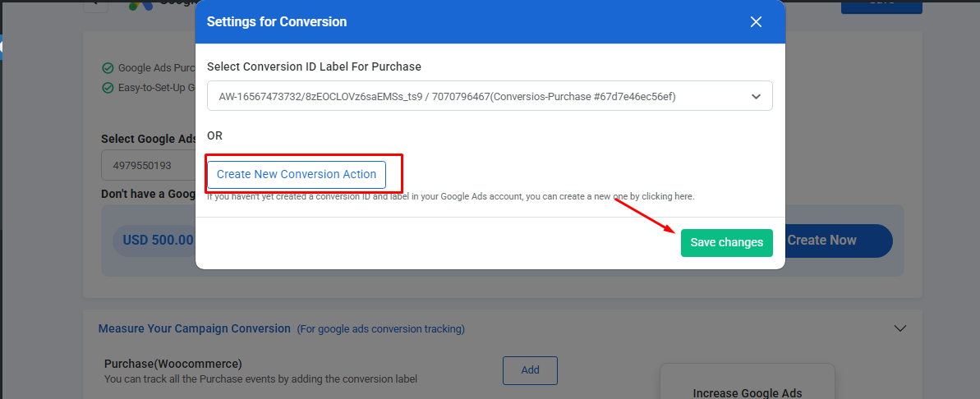Close the Settings for Conversion dialog

756,22
